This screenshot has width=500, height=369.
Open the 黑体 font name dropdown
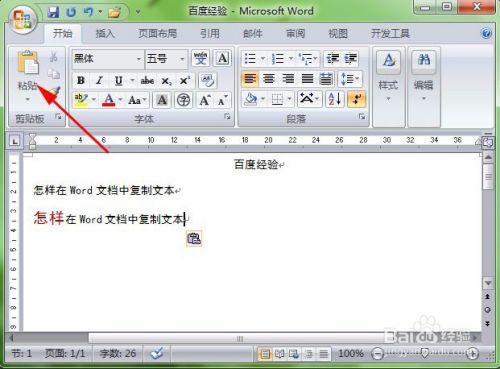pos(139,59)
